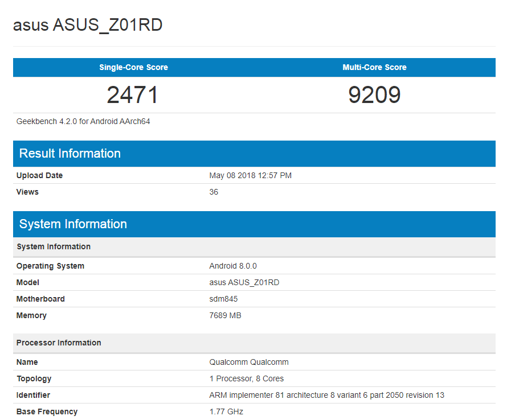The height and width of the screenshot is (420, 507).
Task: Select the Motherboard value sdm845
Action: tap(224, 299)
